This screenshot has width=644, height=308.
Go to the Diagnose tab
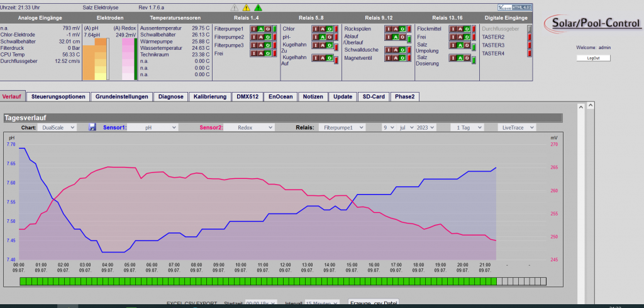point(170,96)
